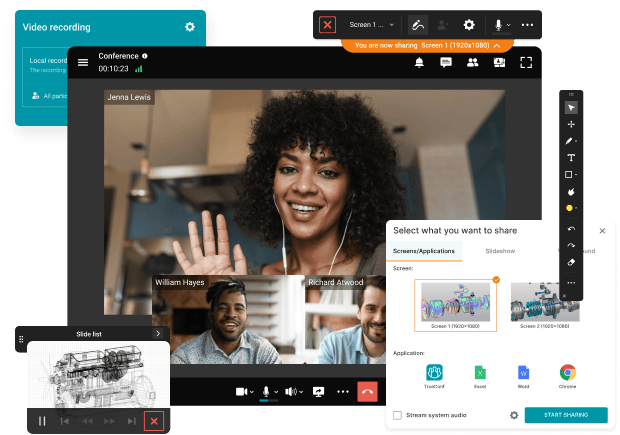Enable Stream system audio checkbox
Viewport: 620px width, 435px height.
pos(397,415)
